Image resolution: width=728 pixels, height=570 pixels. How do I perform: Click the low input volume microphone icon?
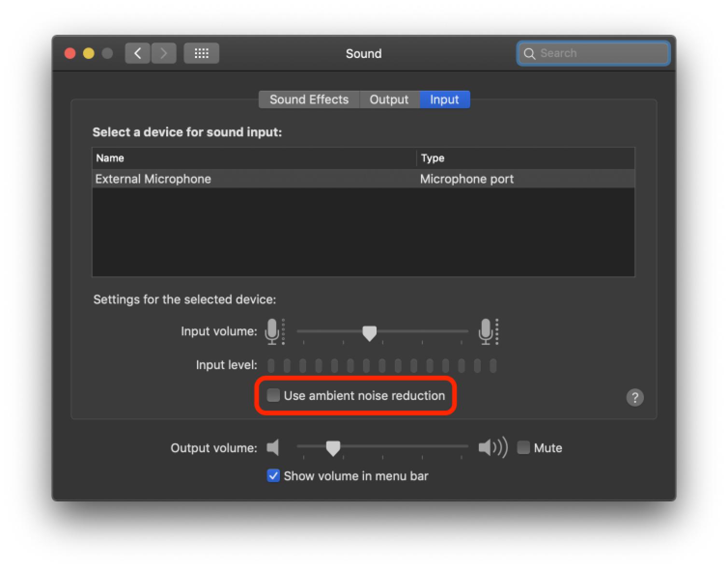coord(273,331)
